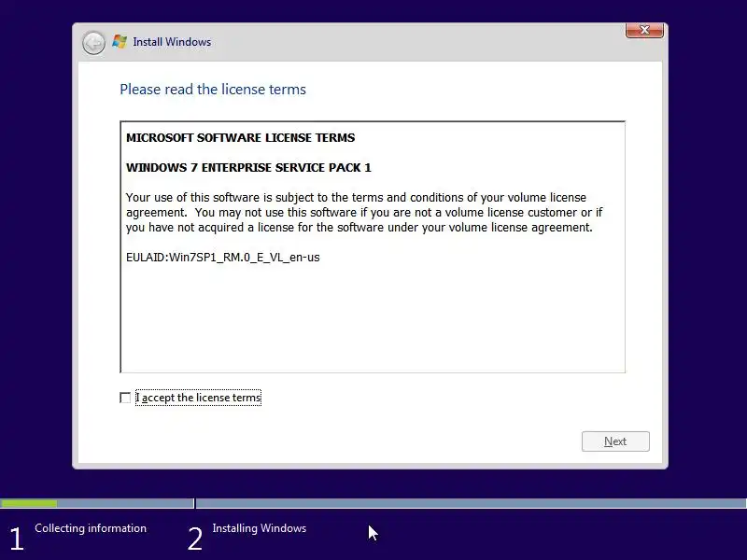Tick the accept license terms checkbox

(x=125, y=398)
